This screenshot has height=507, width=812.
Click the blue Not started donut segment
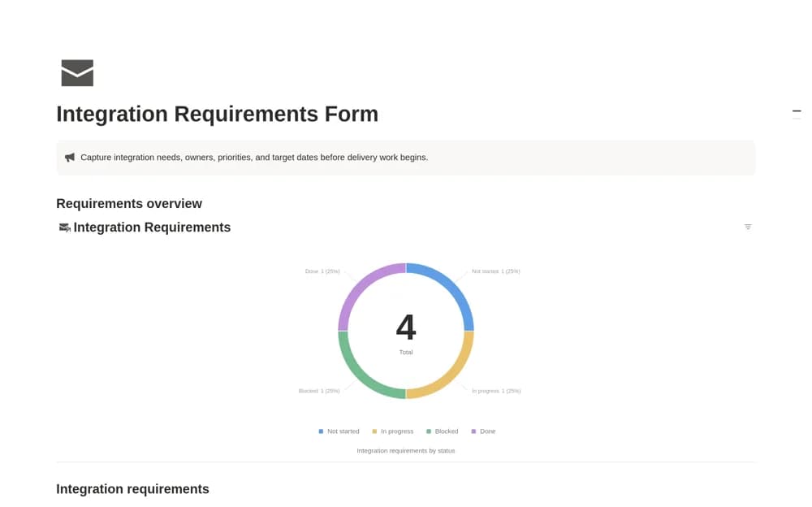451,285
